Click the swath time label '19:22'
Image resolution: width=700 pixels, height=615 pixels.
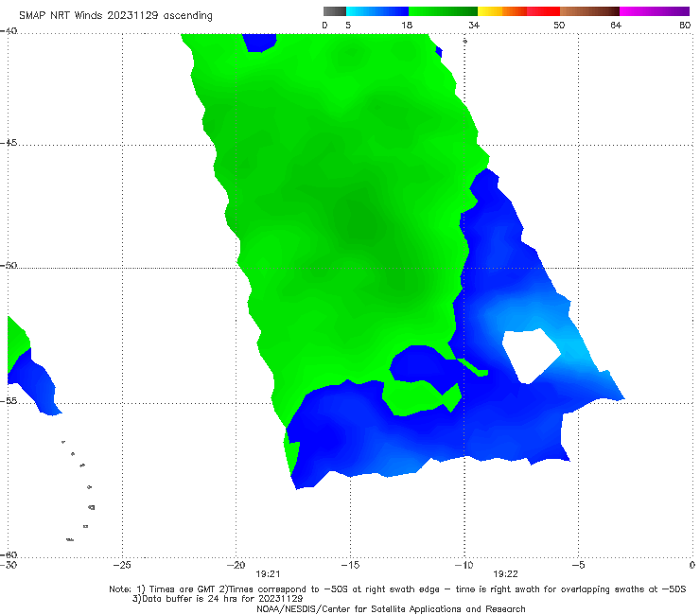(x=505, y=574)
